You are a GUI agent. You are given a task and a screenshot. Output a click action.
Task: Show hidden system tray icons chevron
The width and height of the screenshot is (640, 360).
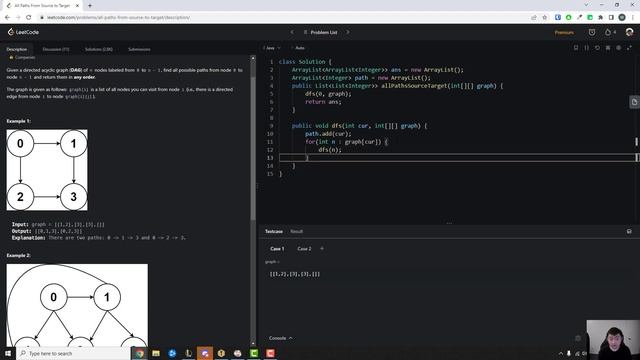(560, 353)
